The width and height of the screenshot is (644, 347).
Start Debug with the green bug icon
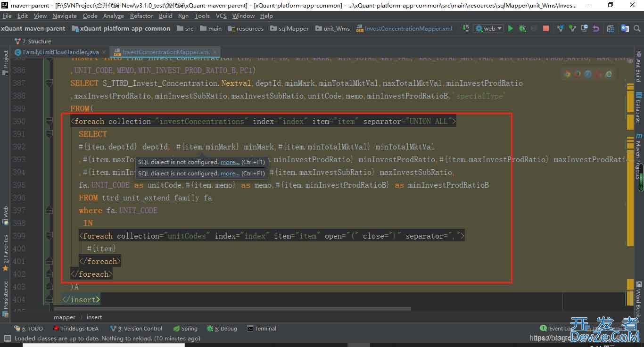(x=522, y=28)
